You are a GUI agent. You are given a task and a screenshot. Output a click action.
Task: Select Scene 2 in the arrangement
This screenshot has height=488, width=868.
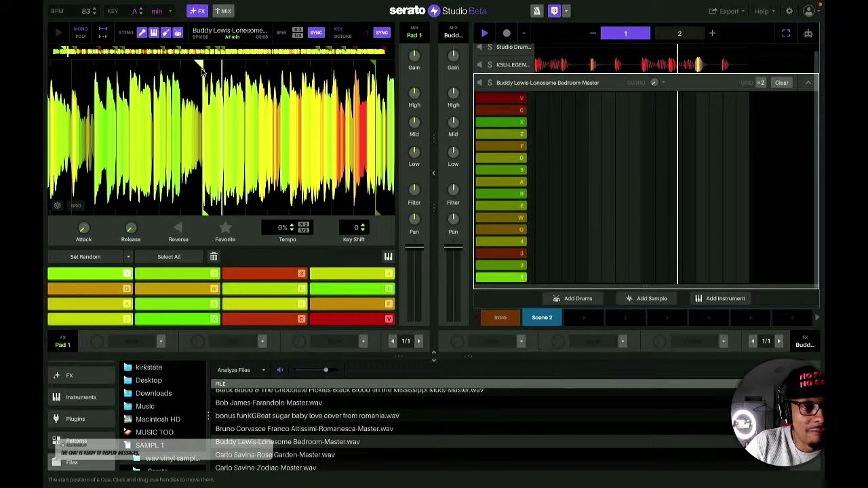(x=542, y=317)
